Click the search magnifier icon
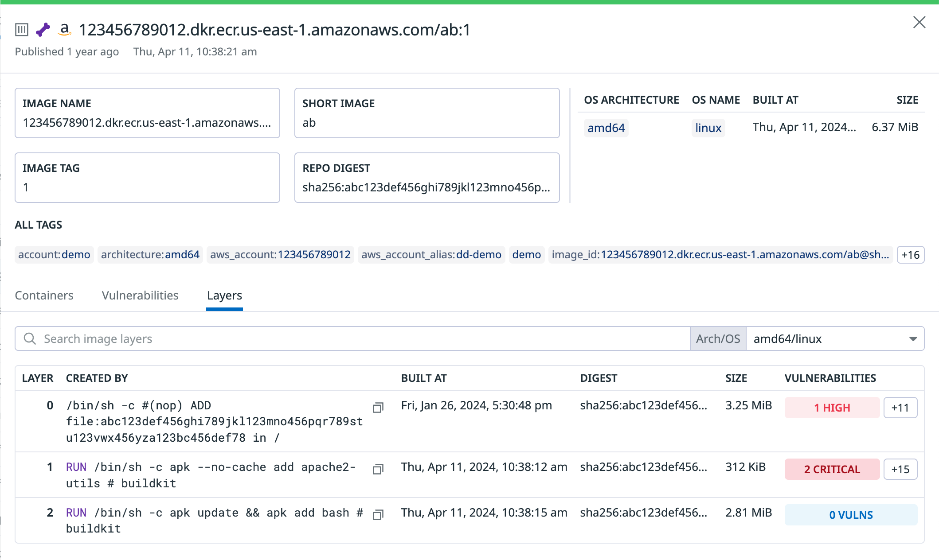The image size is (939, 560). (30, 339)
